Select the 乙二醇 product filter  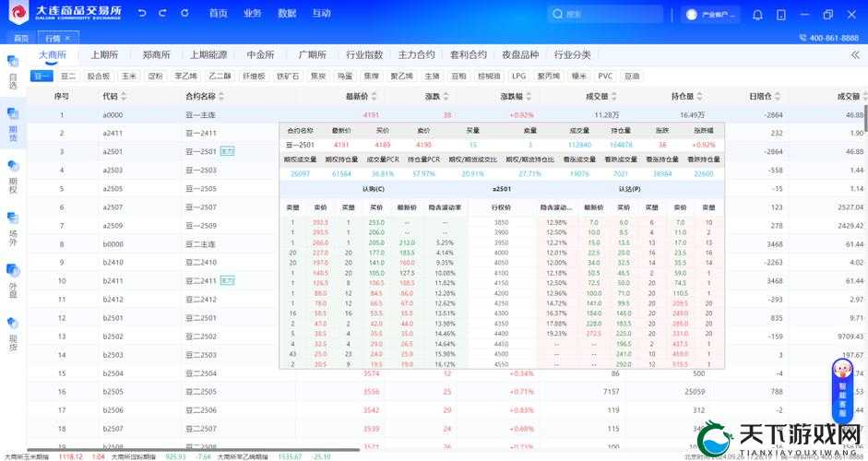tap(220, 76)
